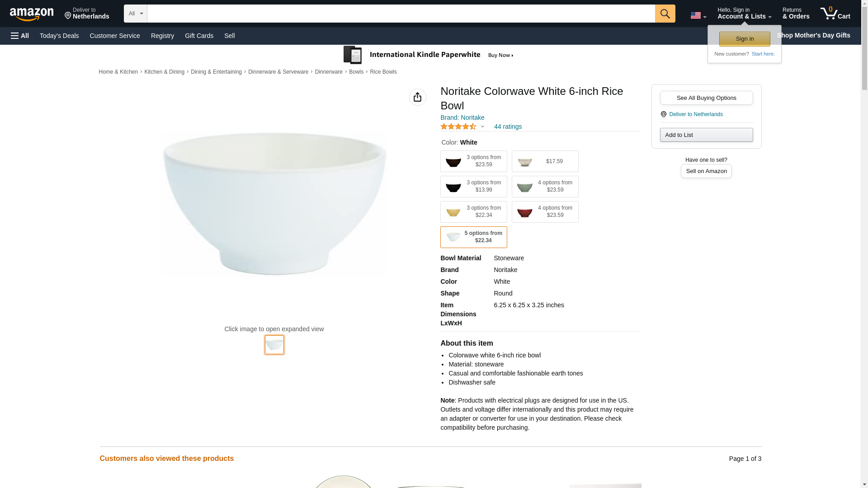Open Today's Deals
Viewport: 868px width, 488px height.
[x=59, y=36]
